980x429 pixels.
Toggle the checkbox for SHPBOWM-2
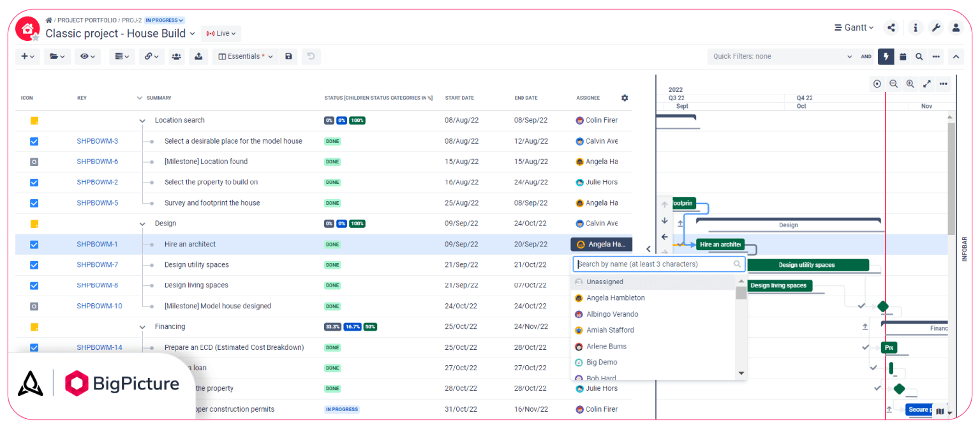[x=34, y=183]
